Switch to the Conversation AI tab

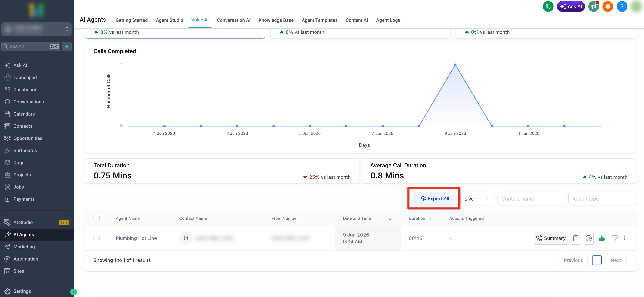234,20
